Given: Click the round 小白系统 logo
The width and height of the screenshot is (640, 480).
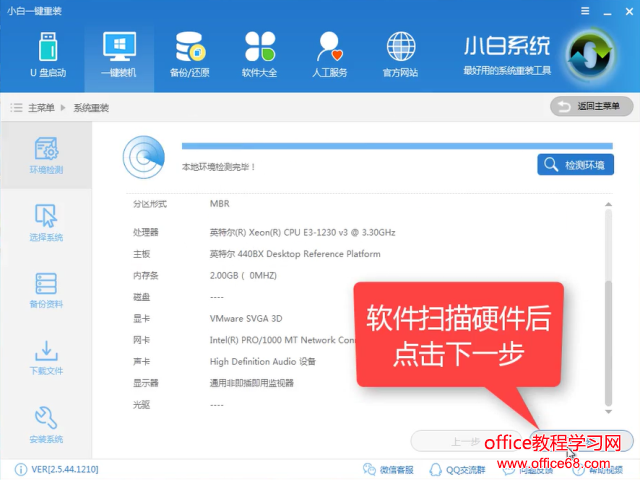Looking at the screenshot, I should coord(591,54).
